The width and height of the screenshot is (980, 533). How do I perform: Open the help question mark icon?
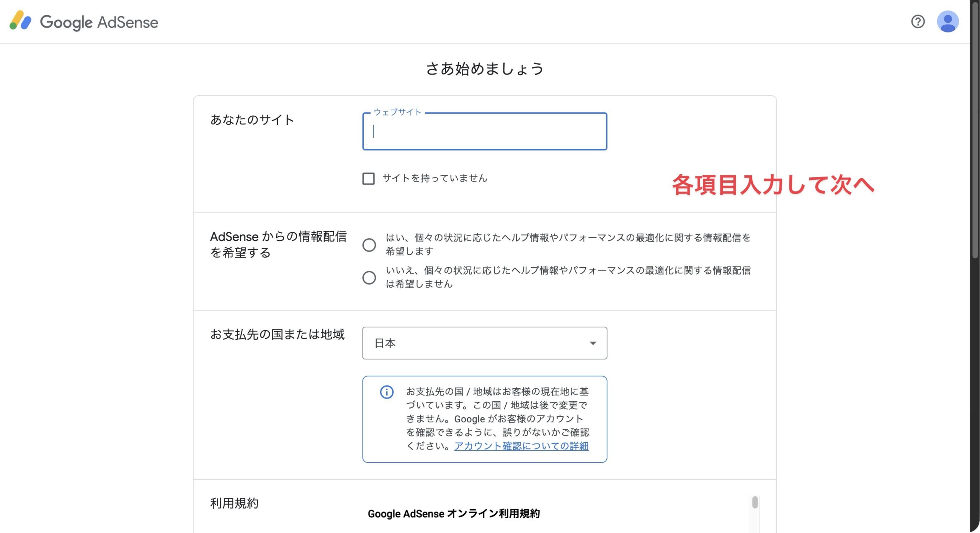pos(918,21)
